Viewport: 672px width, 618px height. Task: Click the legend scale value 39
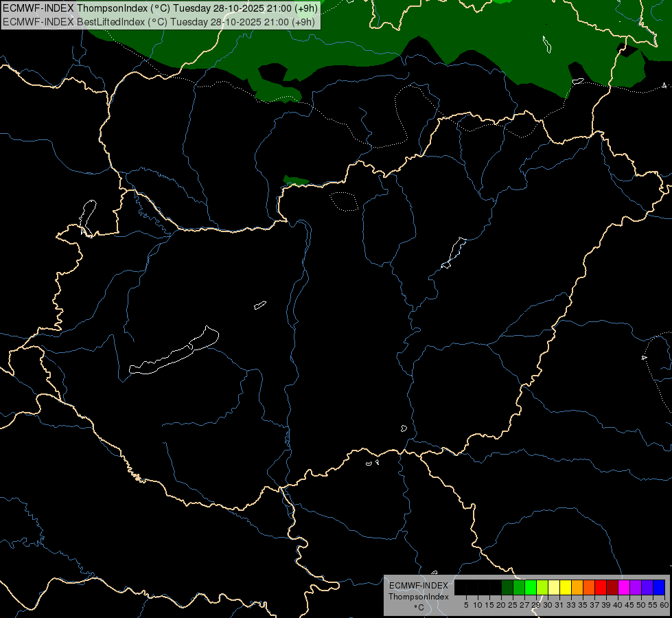pyautogui.click(x=606, y=605)
